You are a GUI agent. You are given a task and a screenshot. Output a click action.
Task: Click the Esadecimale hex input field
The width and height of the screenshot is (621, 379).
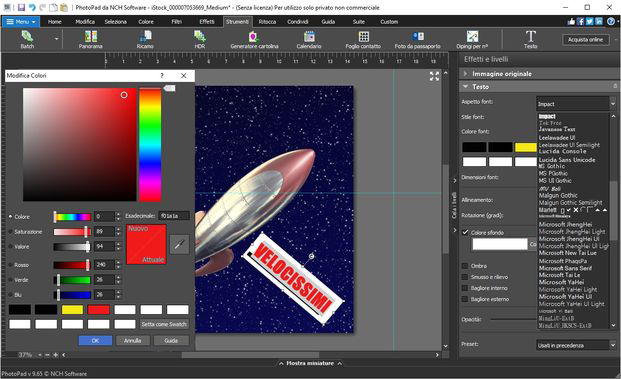[173, 216]
